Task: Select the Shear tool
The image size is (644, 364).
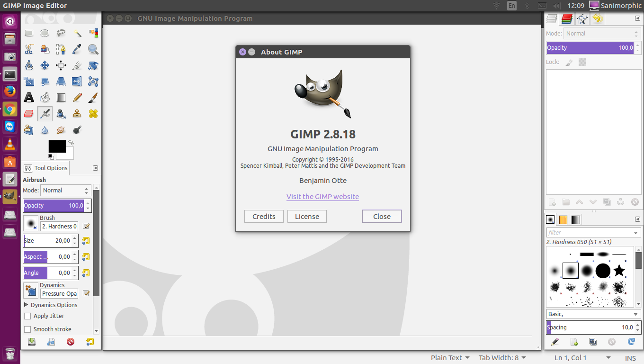Action: 45,82
